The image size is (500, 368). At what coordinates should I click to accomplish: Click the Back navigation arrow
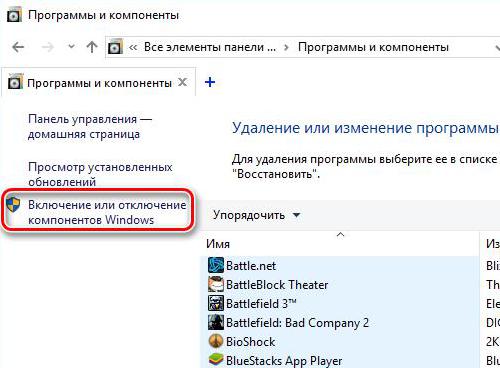pos(18,47)
